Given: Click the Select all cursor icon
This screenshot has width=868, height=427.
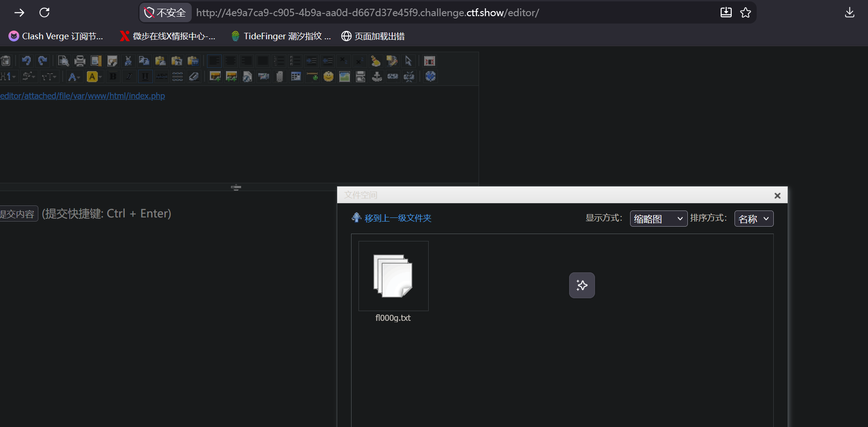Looking at the screenshot, I should click(408, 61).
